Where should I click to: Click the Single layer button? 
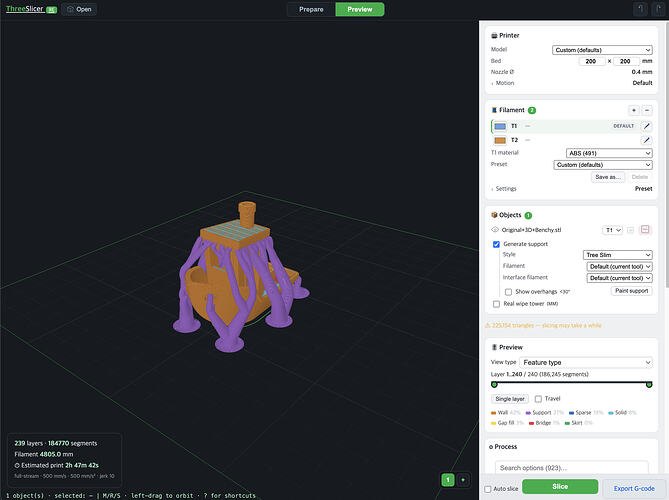click(x=510, y=398)
